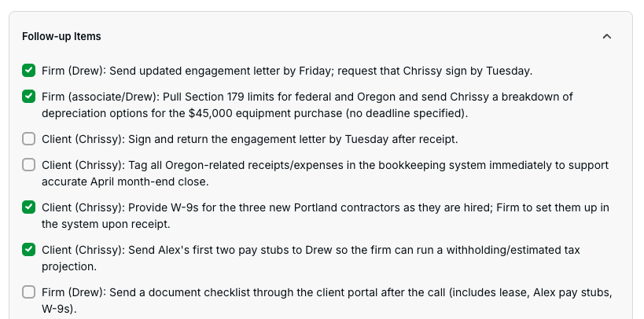Uncheck the provide W-9s for contractors item
The height and width of the screenshot is (319, 644).
(x=29, y=207)
